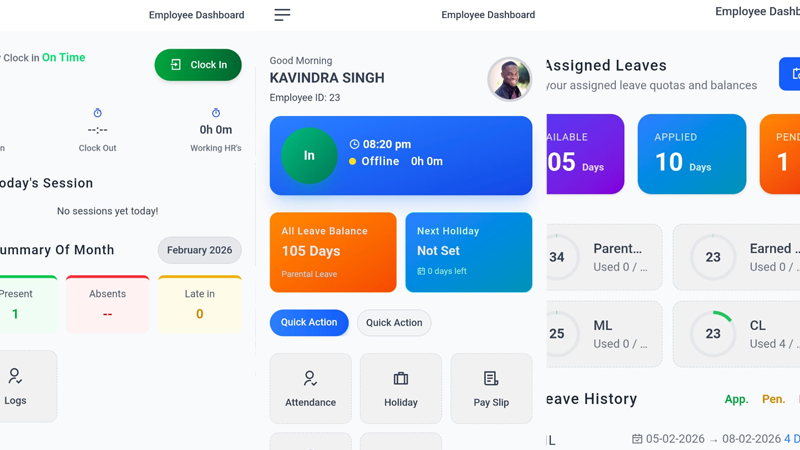Click the Offline status label

point(380,161)
